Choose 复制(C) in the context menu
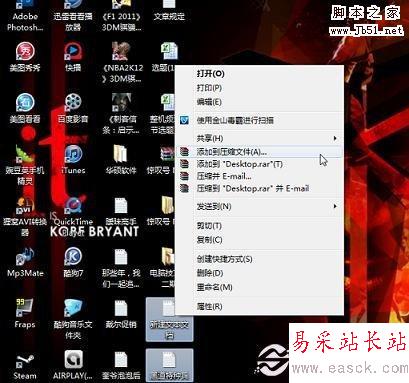409x383 pixels. click(x=259, y=240)
